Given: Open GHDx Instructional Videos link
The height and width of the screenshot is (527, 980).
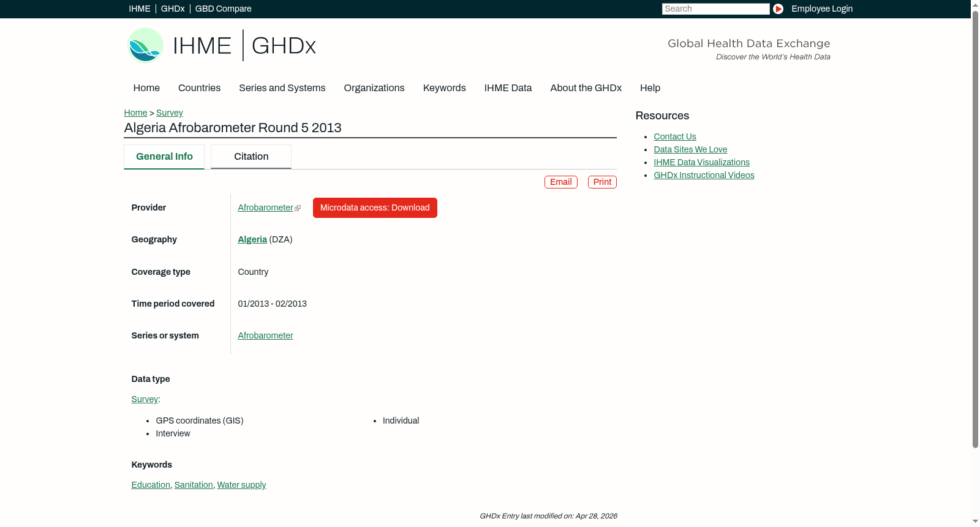Looking at the screenshot, I should click(704, 176).
